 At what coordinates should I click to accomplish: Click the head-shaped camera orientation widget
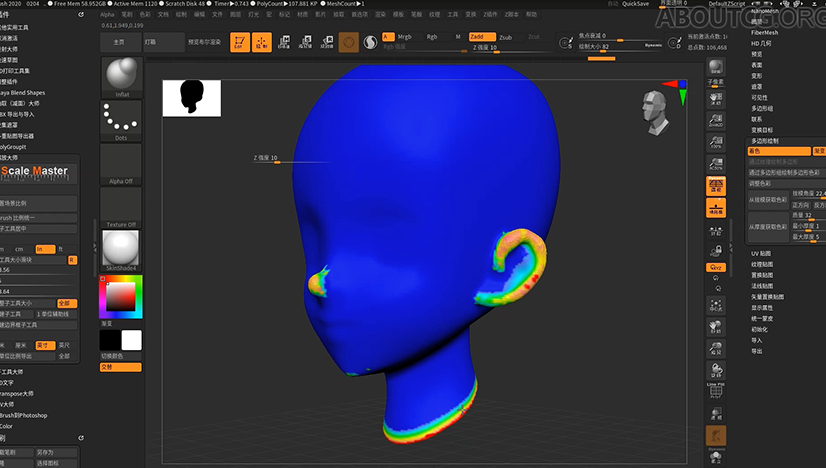point(655,112)
